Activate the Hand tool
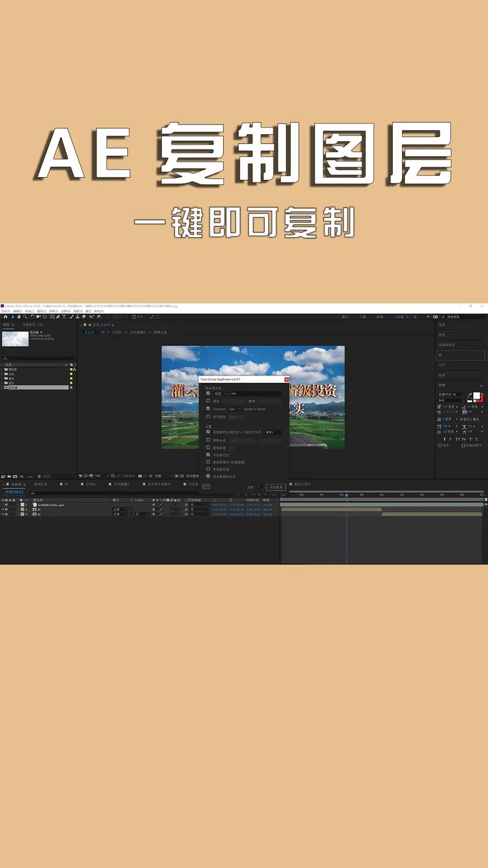The width and height of the screenshot is (488, 868). click(18, 317)
